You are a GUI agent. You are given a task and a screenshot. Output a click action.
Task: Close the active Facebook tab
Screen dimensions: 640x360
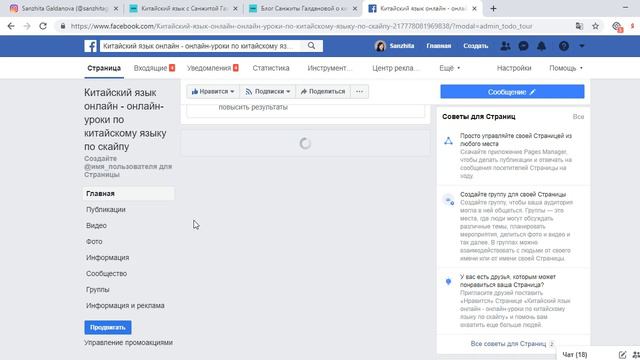[x=474, y=9]
